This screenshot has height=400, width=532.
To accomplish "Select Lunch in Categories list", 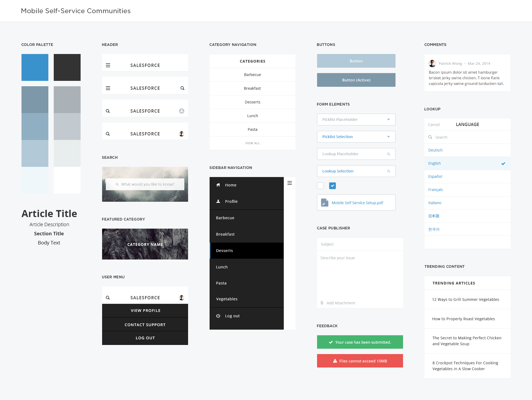I will point(253,116).
